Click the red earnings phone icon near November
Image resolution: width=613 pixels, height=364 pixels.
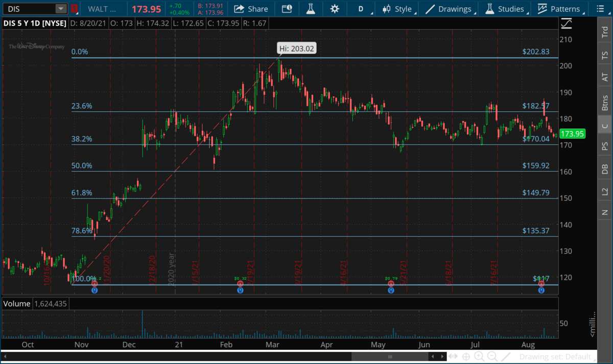[95, 283]
